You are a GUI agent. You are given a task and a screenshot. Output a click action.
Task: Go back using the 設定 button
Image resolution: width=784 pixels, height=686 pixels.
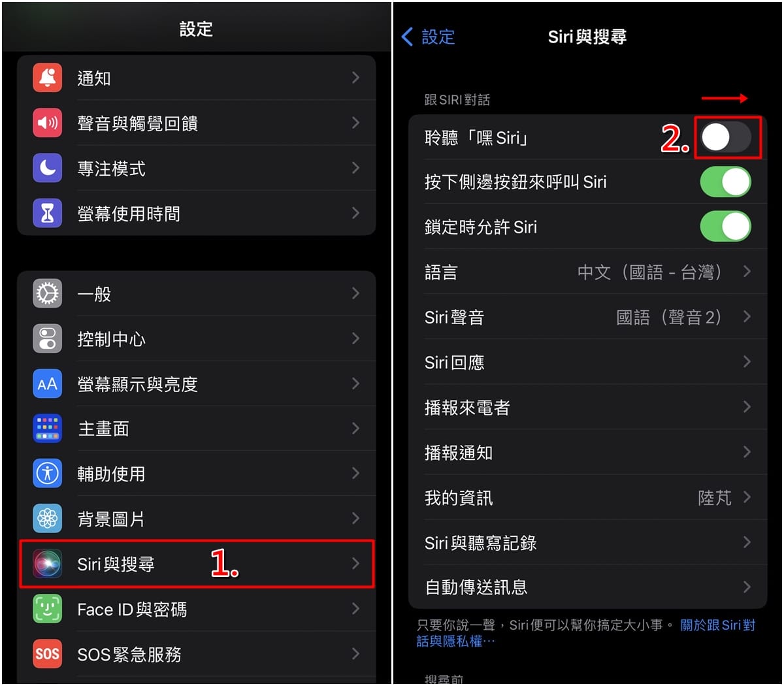[428, 37]
